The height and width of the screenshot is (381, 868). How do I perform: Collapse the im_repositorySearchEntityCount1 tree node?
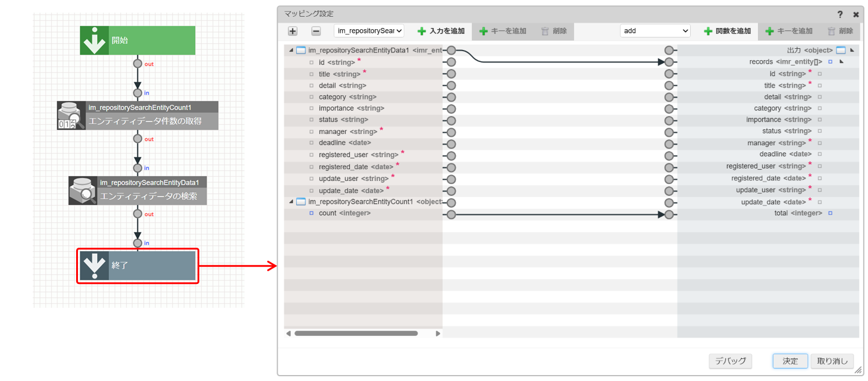[x=291, y=202]
